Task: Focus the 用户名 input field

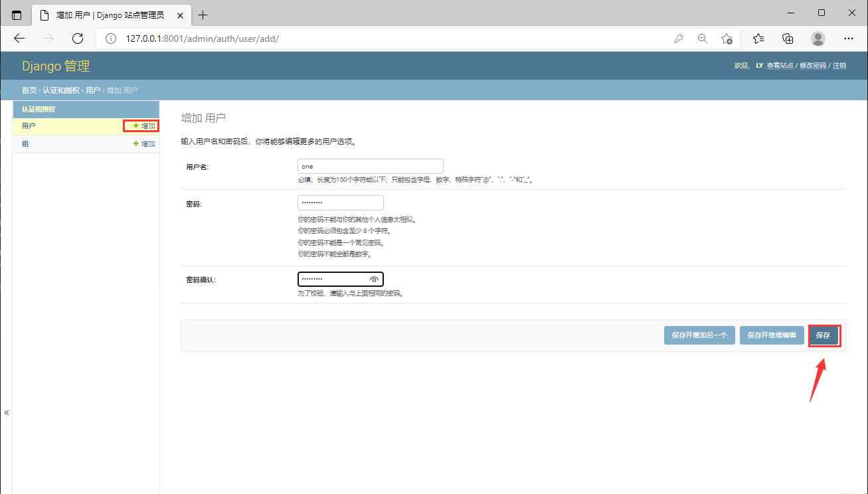Action: [371, 167]
